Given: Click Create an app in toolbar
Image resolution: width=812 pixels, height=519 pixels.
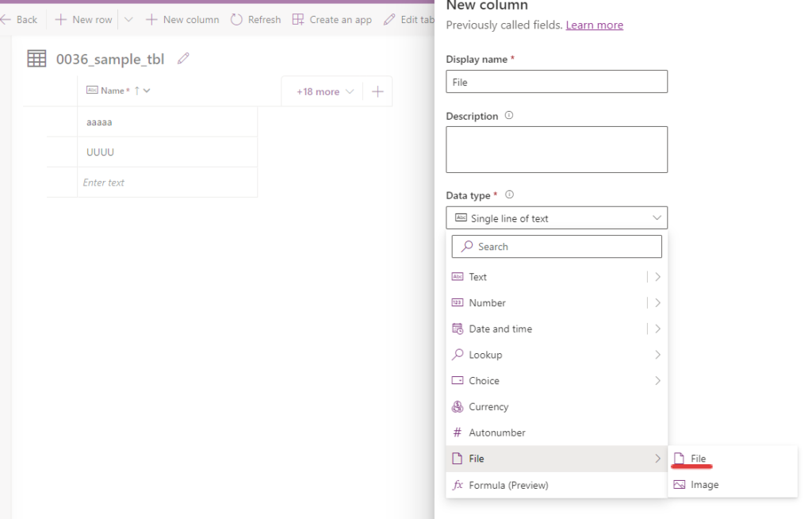Looking at the screenshot, I should pyautogui.click(x=331, y=19).
